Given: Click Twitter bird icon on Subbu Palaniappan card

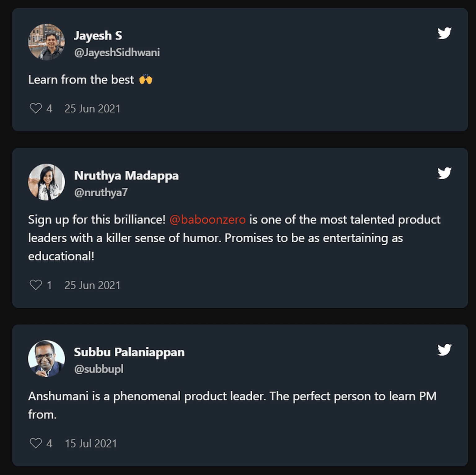Looking at the screenshot, I should pyautogui.click(x=444, y=350).
